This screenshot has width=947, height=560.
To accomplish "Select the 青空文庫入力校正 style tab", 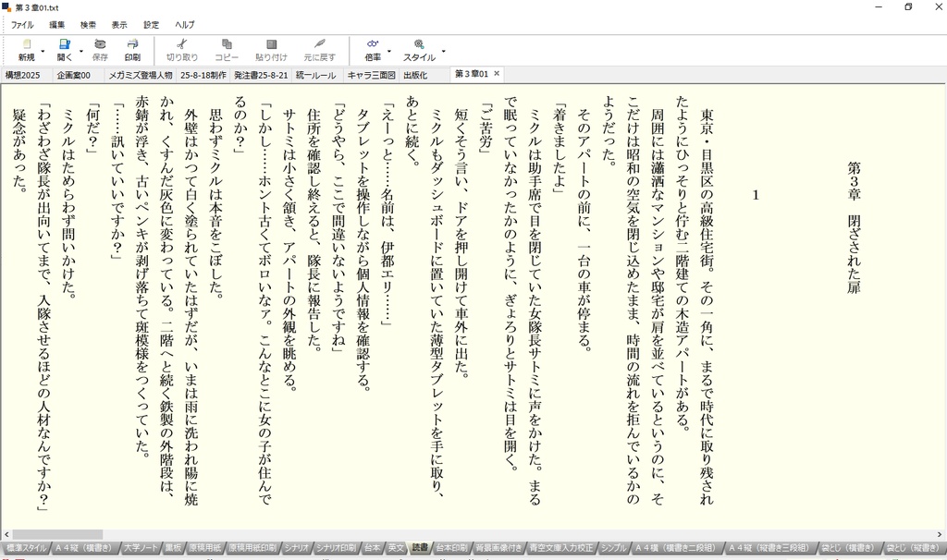I will pyautogui.click(x=561, y=548).
